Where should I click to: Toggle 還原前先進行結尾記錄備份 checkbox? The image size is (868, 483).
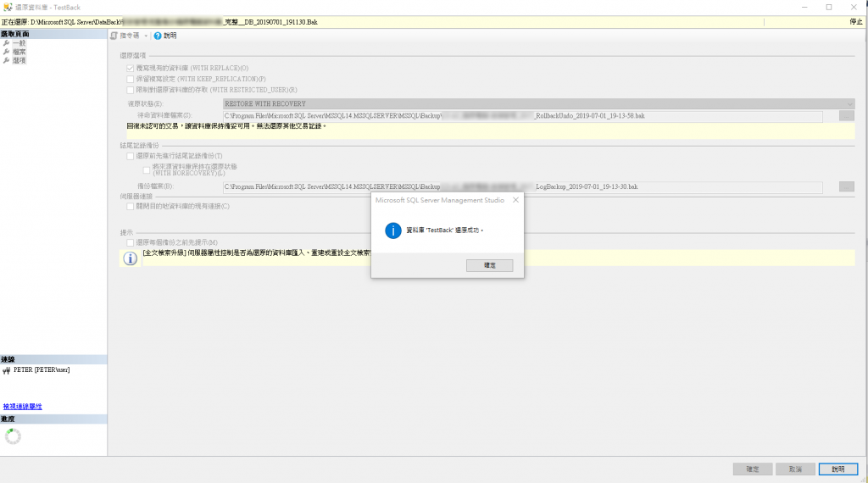pos(130,156)
